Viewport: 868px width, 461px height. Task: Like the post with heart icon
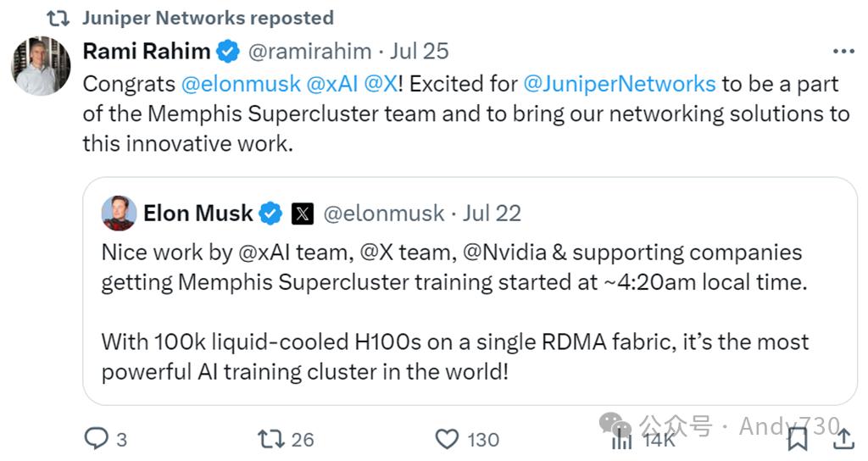pyautogui.click(x=447, y=438)
